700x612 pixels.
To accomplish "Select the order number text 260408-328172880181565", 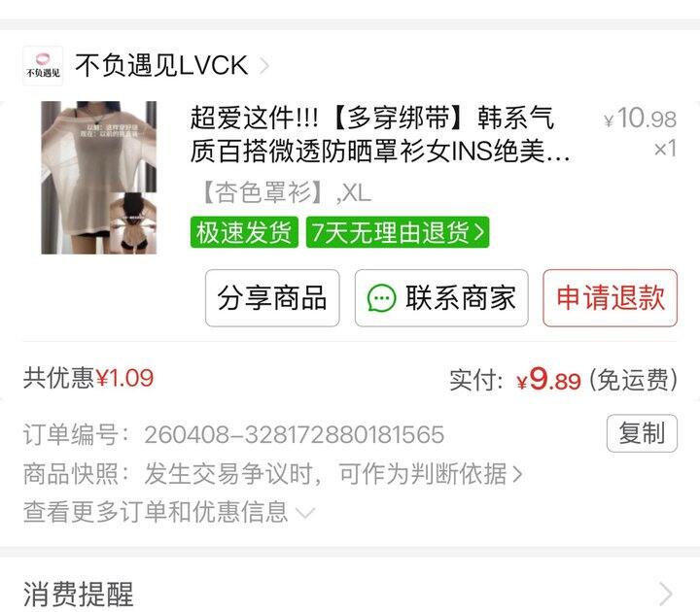I will coord(295,434).
